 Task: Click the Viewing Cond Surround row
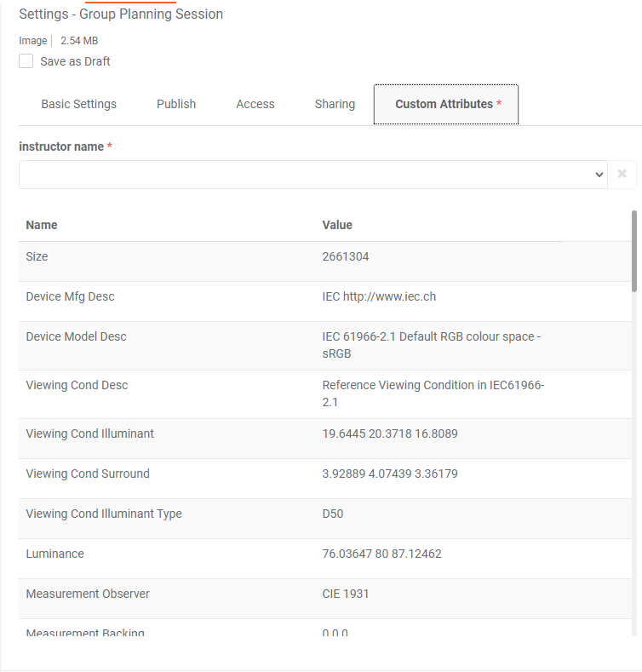click(88, 474)
